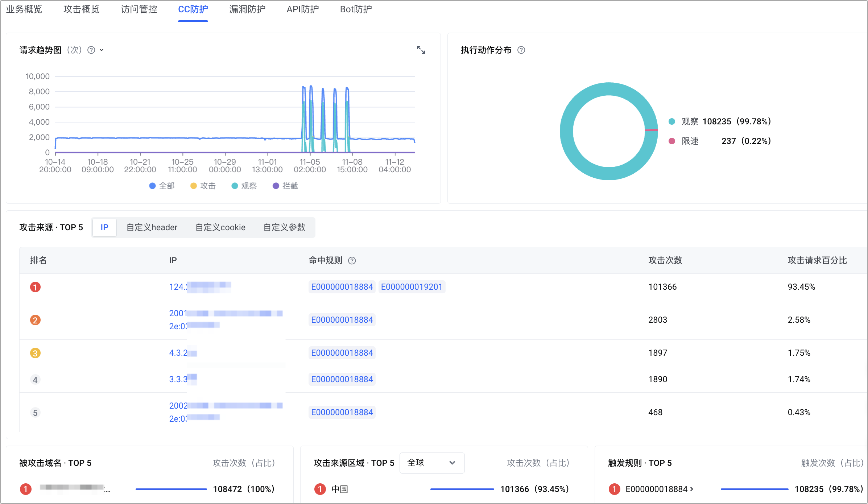Open the 业务概览 tab
The width and height of the screenshot is (868, 504).
24,9
